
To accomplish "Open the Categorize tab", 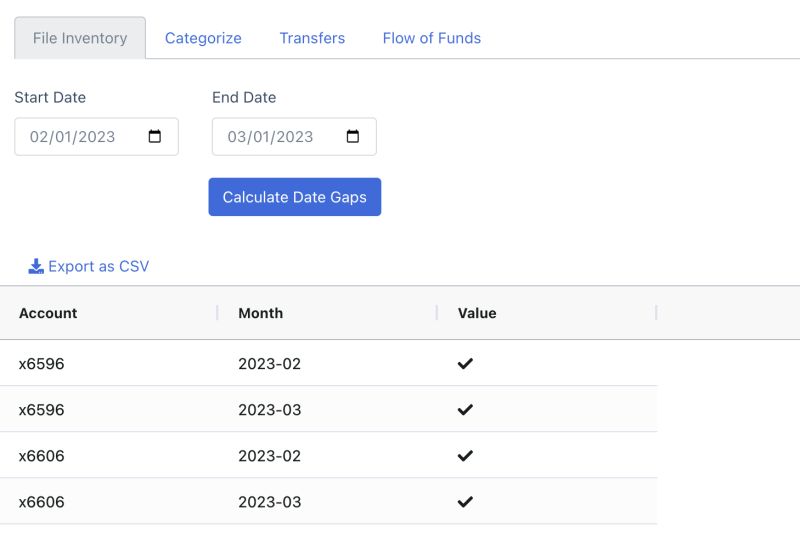I will coord(203,38).
